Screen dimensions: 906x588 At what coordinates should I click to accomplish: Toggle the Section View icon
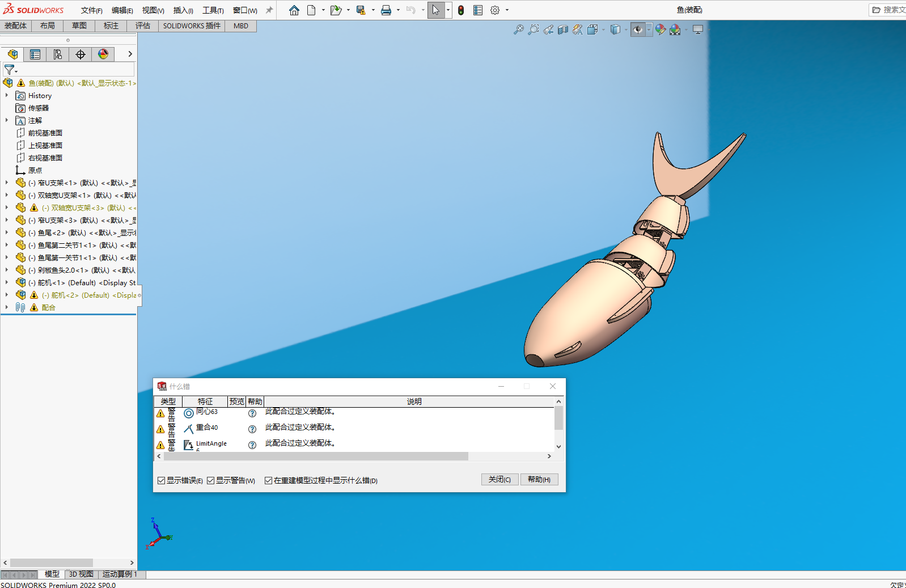click(x=563, y=29)
